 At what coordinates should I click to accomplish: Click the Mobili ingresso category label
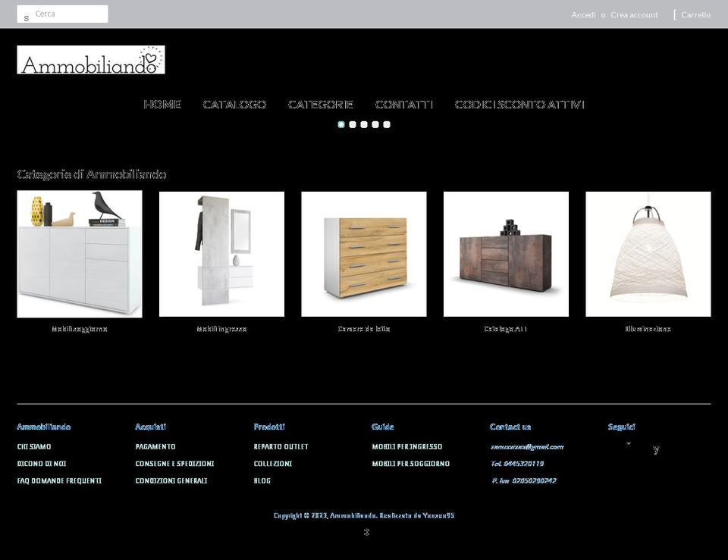point(221,329)
